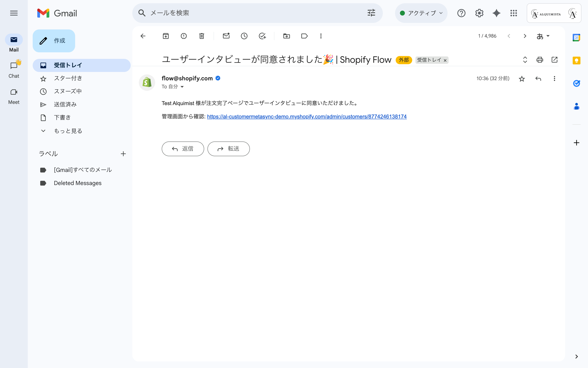Click the 外部 external badge
Screen dimensions: 588x368
[404, 60]
